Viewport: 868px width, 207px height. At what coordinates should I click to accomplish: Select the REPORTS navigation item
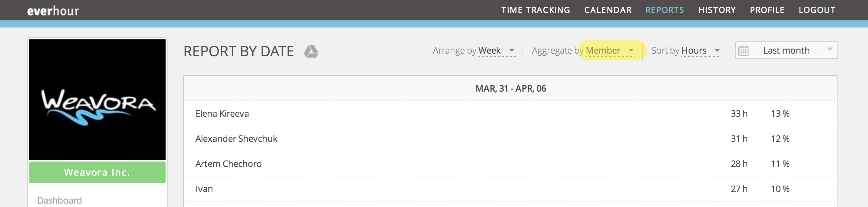tap(665, 10)
